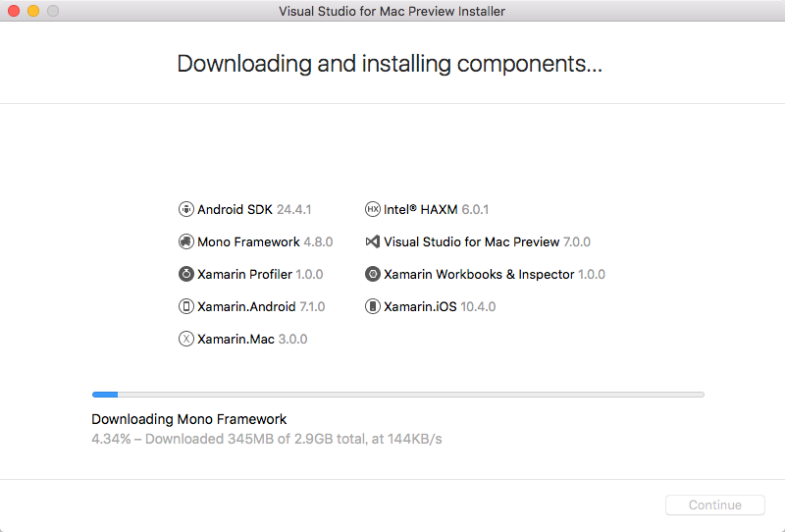Click the Visual Studio for Mac logo icon
Screen dimensions: 785x532
(373, 241)
